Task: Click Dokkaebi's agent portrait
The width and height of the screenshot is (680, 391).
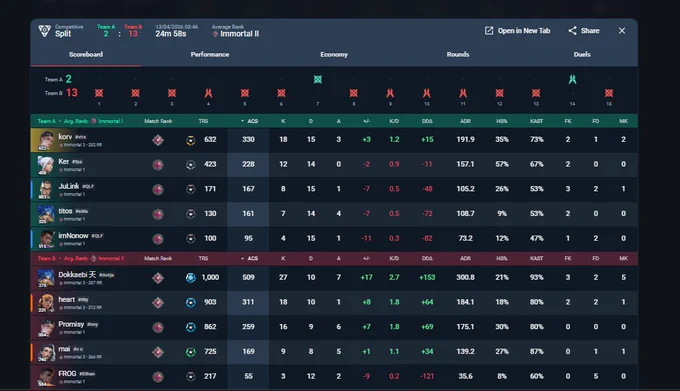Action: (x=46, y=277)
